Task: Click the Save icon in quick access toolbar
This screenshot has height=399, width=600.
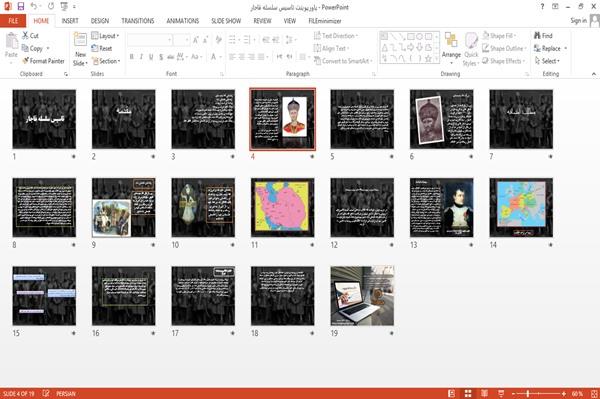Action: (x=21, y=7)
